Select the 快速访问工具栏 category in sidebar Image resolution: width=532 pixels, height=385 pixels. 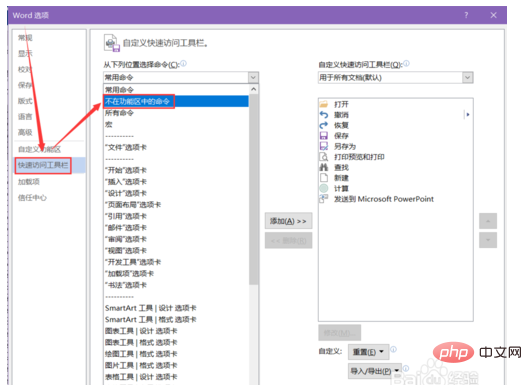(50, 165)
